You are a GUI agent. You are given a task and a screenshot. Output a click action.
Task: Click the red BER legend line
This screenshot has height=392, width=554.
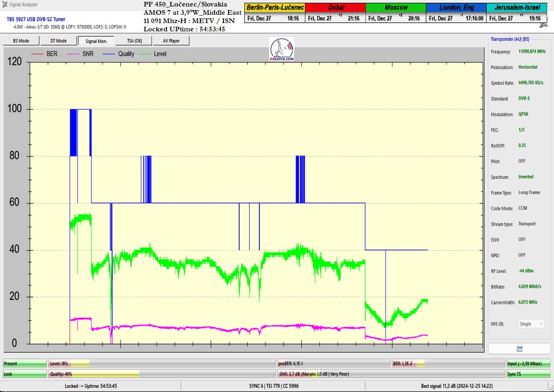(37, 54)
